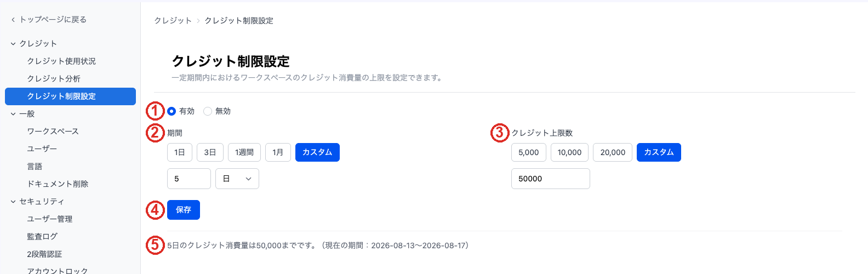Click クレジット breadcrumb link

click(x=173, y=20)
